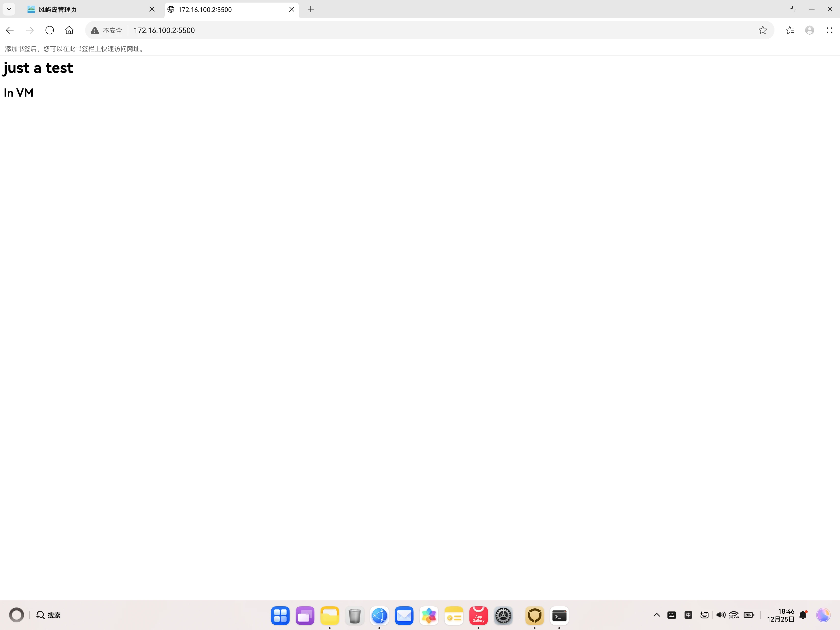Open the browser home page
This screenshot has width=840, height=630.
click(x=69, y=30)
